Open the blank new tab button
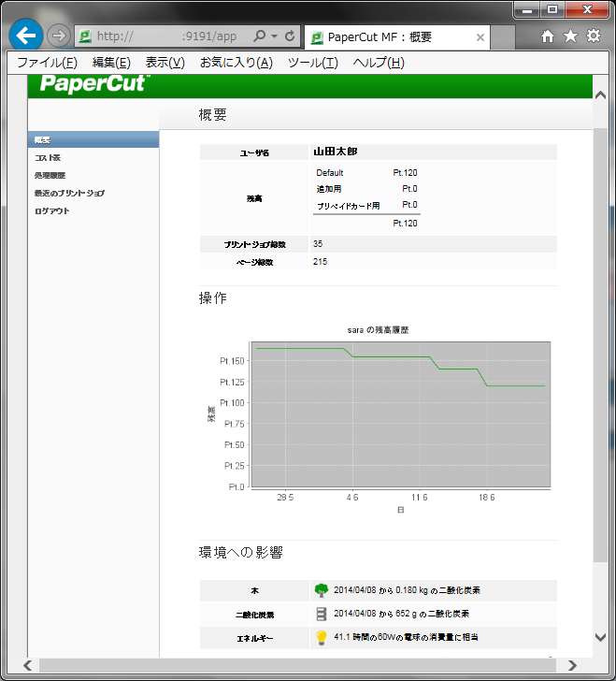Image resolution: width=616 pixels, height=681 pixels. pyautogui.click(x=503, y=37)
